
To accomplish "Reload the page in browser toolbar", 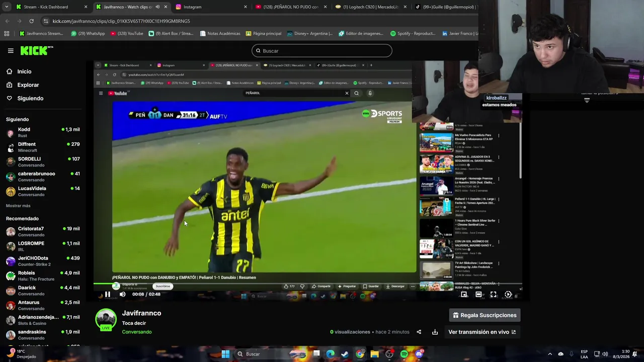I will pyautogui.click(x=31, y=21).
